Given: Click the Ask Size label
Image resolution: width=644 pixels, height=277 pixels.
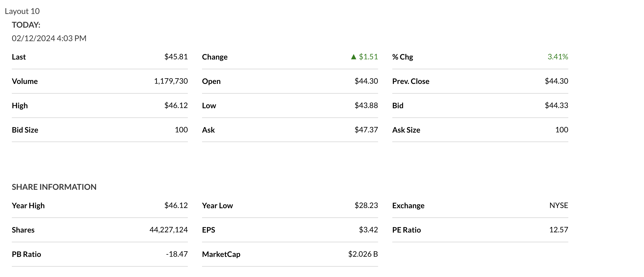Looking at the screenshot, I should tap(406, 130).
